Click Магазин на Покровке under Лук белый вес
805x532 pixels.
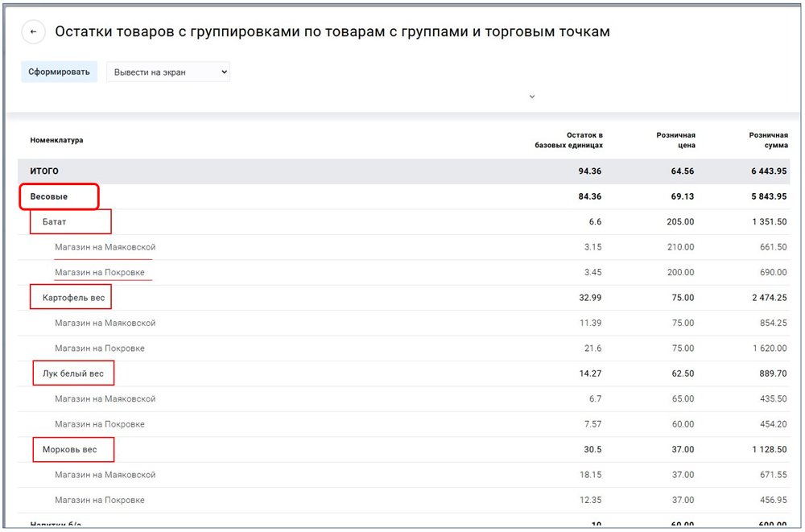pyautogui.click(x=100, y=424)
